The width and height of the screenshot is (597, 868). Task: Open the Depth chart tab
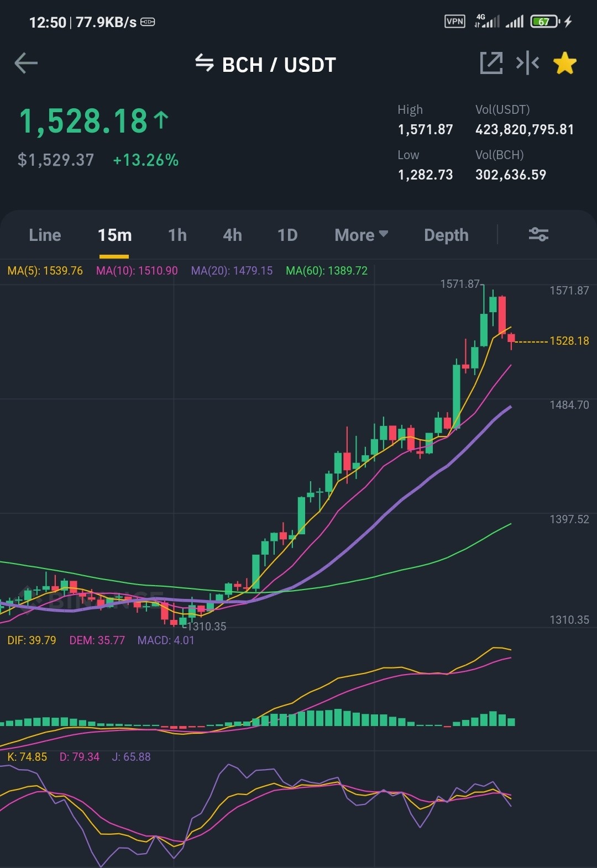click(x=446, y=235)
